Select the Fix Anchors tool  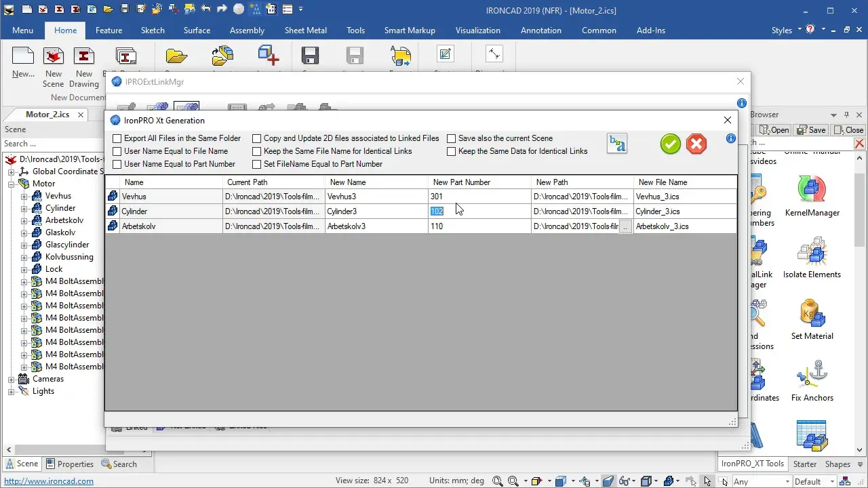tap(812, 382)
